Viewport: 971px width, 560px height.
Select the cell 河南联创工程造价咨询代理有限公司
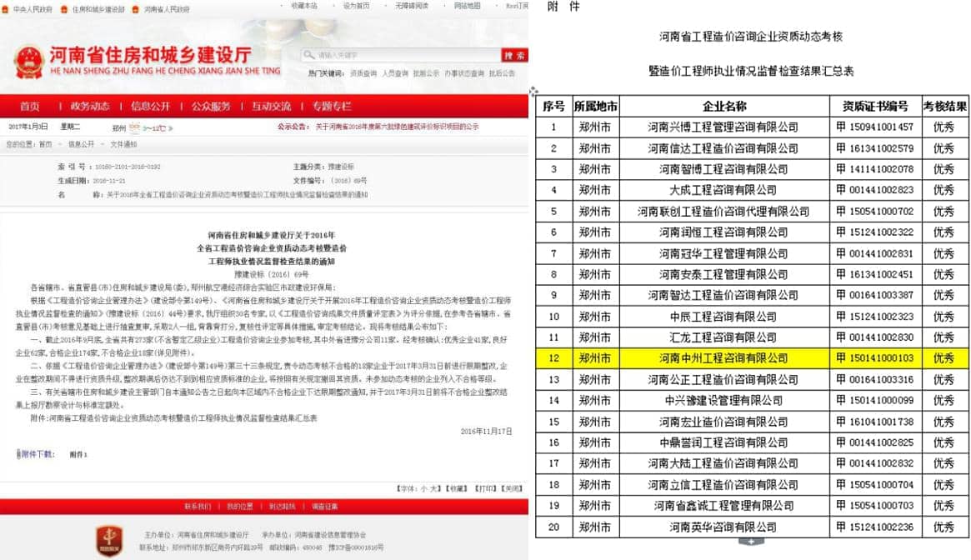[724, 211]
